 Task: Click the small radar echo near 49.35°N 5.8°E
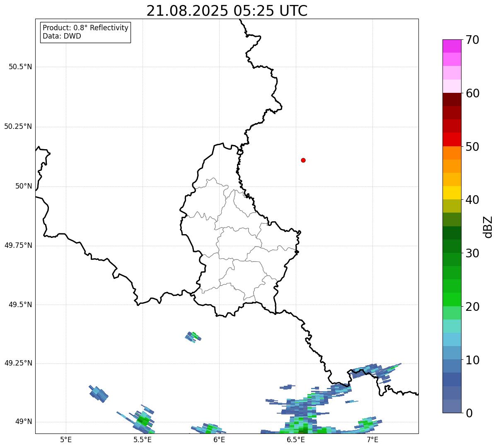click(x=193, y=337)
